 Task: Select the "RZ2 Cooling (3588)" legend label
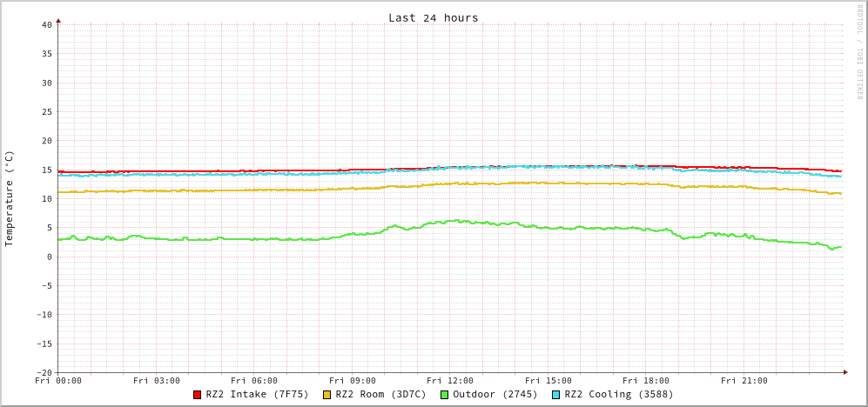point(618,394)
